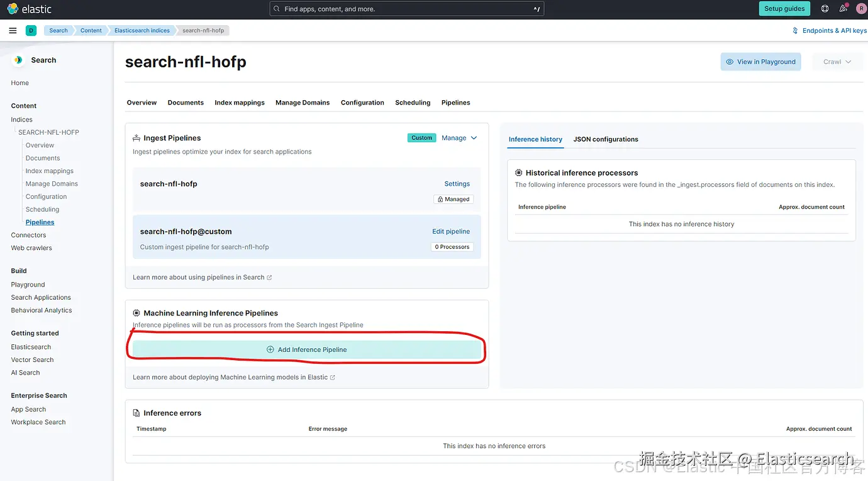Image resolution: width=868 pixels, height=481 pixels.
Task: Open Connectors in sidebar
Action: pyautogui.click(x=28, y=235)
